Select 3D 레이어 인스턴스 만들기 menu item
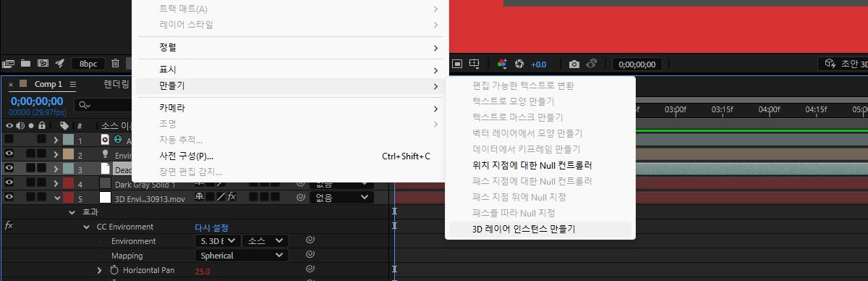 (540, 229)
